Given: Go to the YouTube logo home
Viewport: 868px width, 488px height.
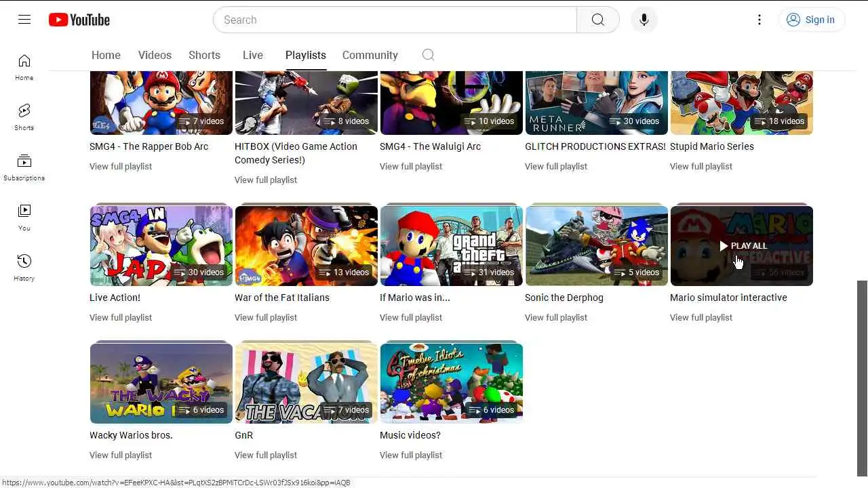Looking at the screenshot, I should (x=79, y=20).
